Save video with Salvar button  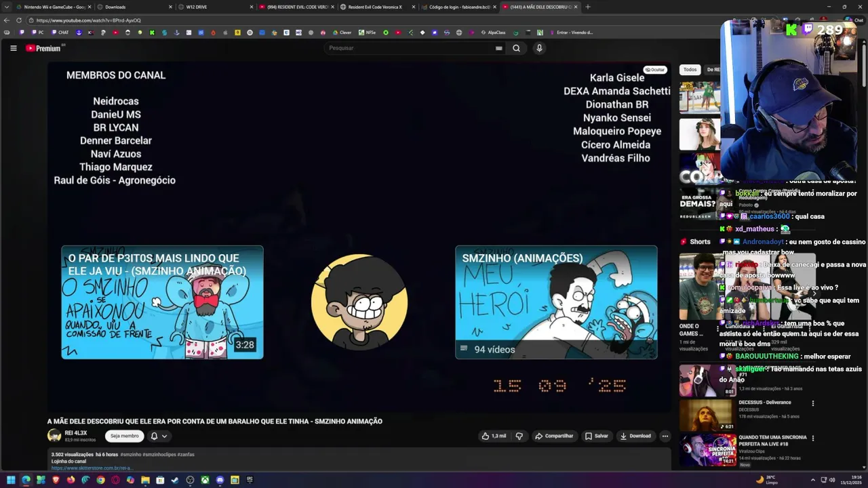(597, 436)
